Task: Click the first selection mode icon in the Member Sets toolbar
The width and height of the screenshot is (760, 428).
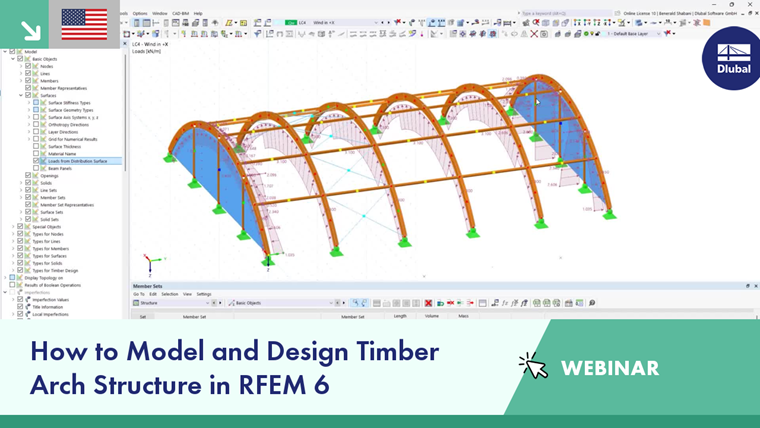Action: [355, 303]
